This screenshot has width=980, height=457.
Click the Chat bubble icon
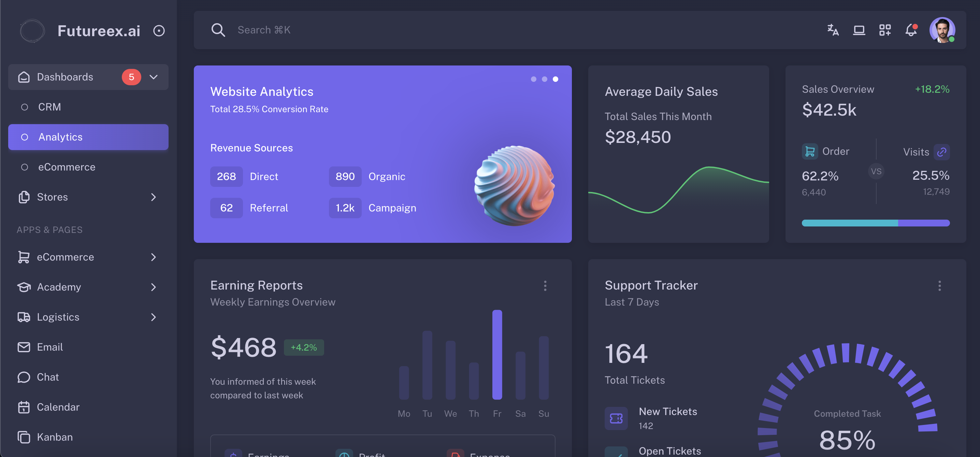(x=24, y=377)
